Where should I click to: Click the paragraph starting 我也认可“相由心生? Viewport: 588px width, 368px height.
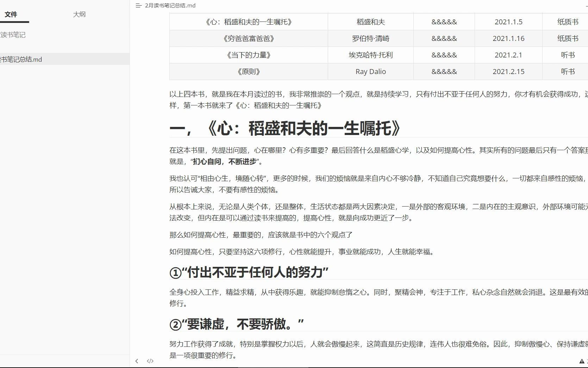[379, 184]
